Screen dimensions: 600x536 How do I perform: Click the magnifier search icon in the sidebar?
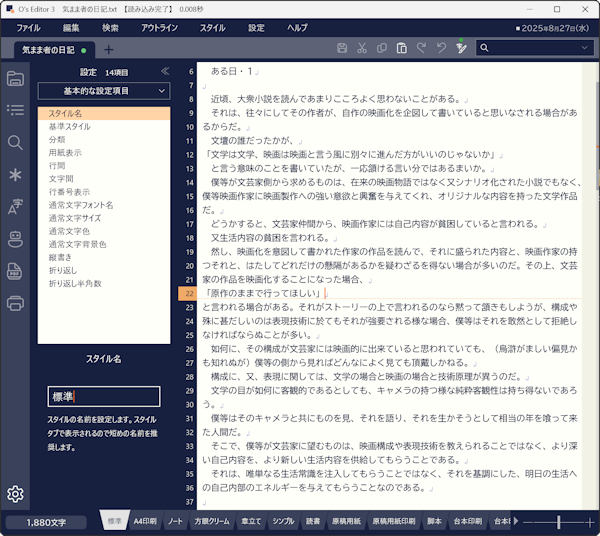[15, 142]
